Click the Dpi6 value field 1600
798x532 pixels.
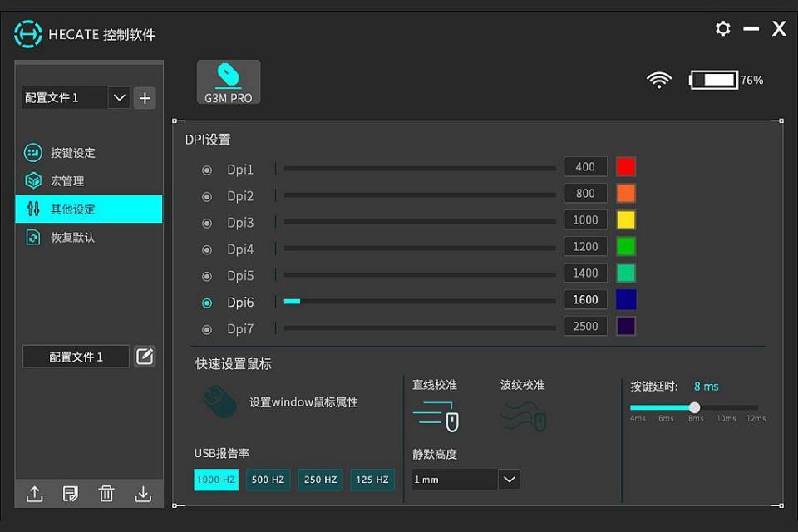pos(586,300)
